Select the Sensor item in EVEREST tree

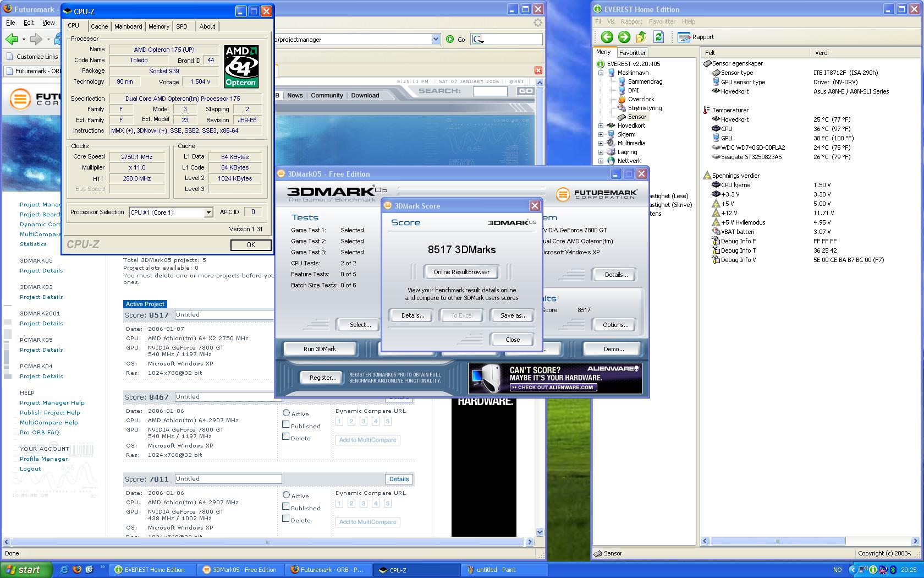tap(637, 117)
